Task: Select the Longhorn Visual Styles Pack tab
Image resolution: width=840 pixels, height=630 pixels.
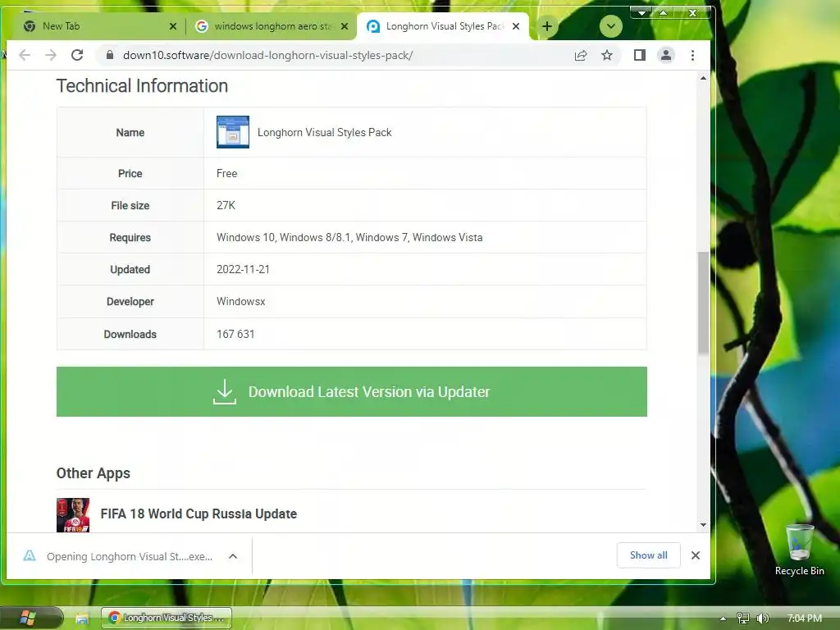Action: (444, 26)
